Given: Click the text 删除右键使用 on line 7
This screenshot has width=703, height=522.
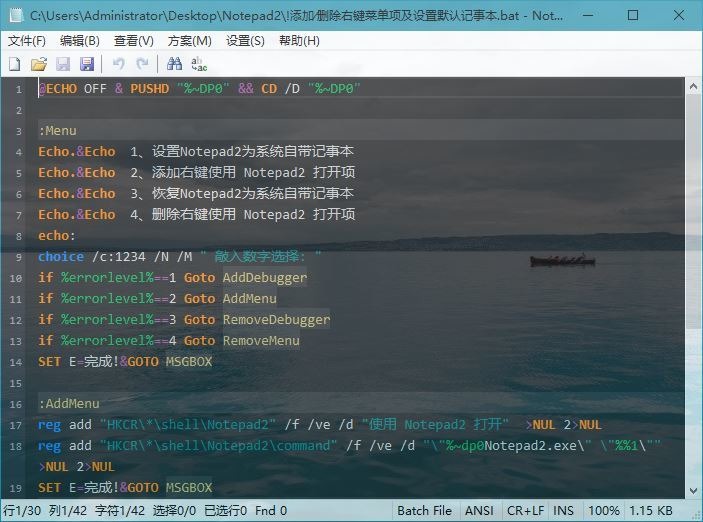Looking at the screenshot, I should click(x=194, y=214).
